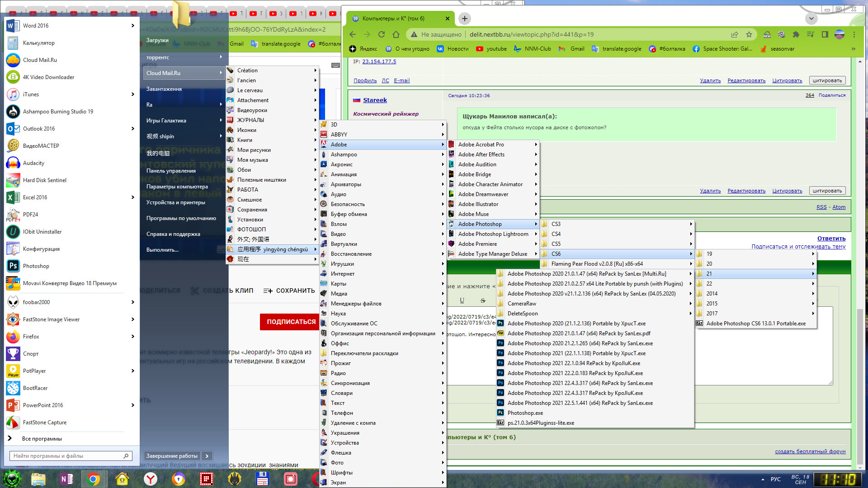Bookmark this page with star icon
Screen dimensions: 868x488
[749, 34]
